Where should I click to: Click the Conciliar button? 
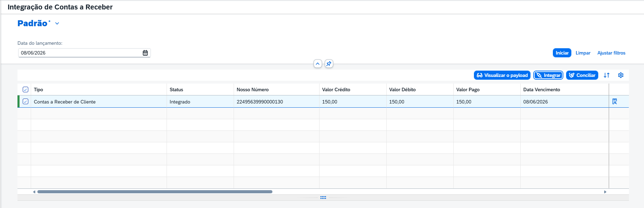click(582, 75)
